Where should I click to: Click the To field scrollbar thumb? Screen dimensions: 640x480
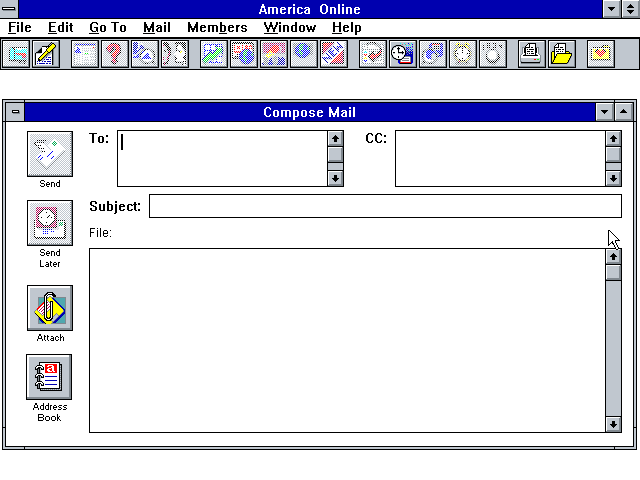[336, 155]
